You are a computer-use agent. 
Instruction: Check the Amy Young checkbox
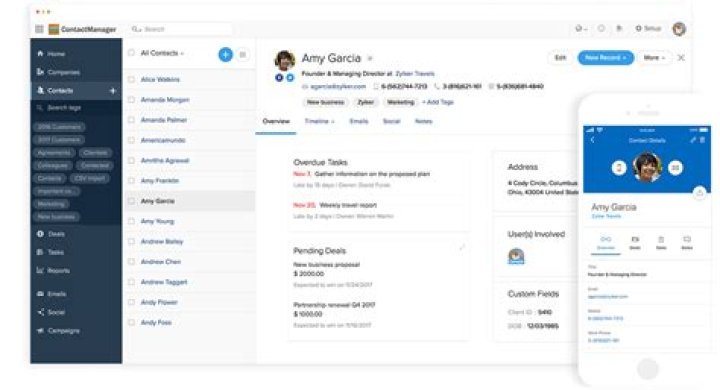[131, 221]
